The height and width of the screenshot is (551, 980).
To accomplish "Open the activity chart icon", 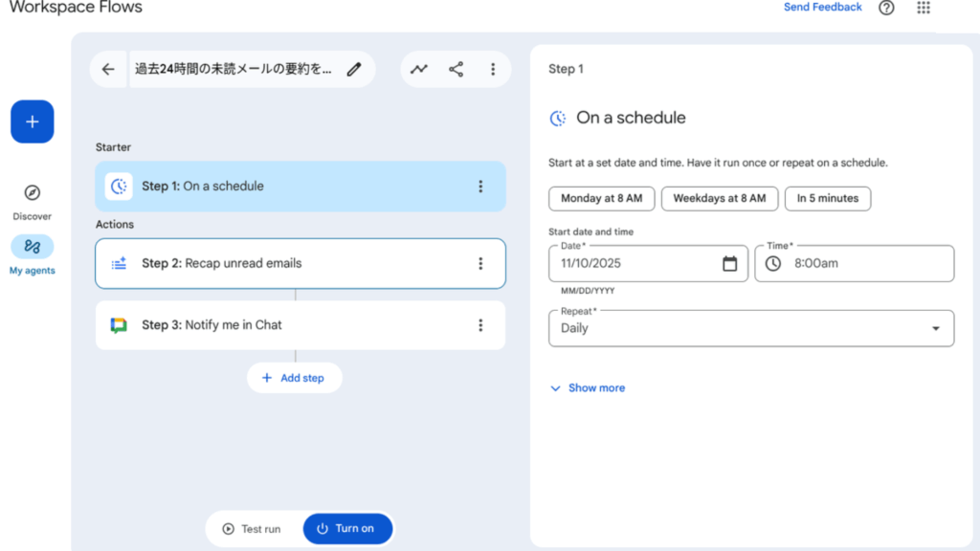I will 419,69.
